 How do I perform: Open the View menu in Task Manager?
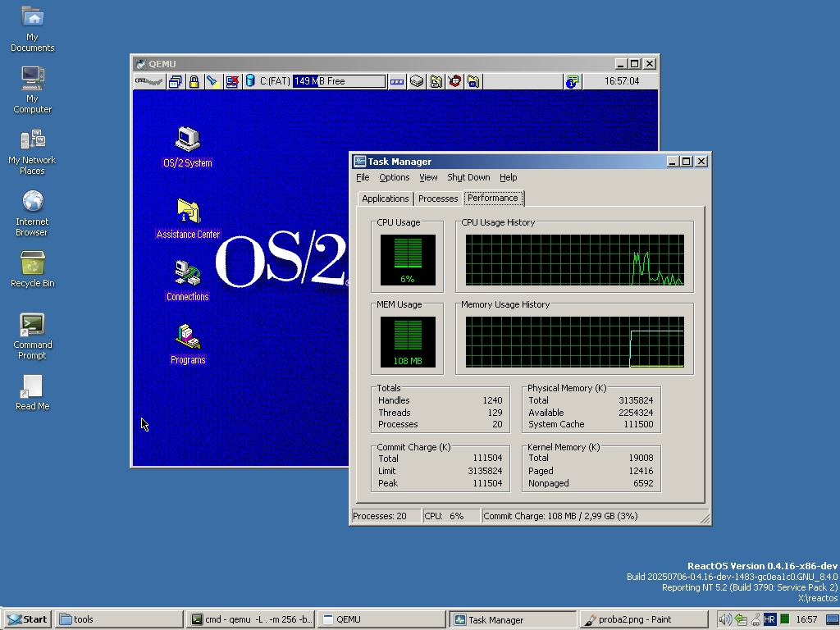[428, 177]
